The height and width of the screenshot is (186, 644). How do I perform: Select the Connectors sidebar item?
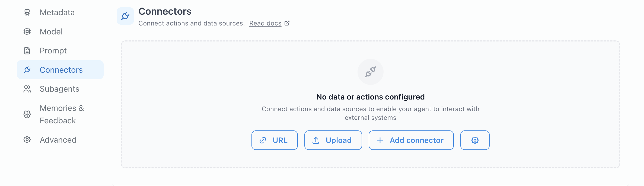(x=61, y=70)
